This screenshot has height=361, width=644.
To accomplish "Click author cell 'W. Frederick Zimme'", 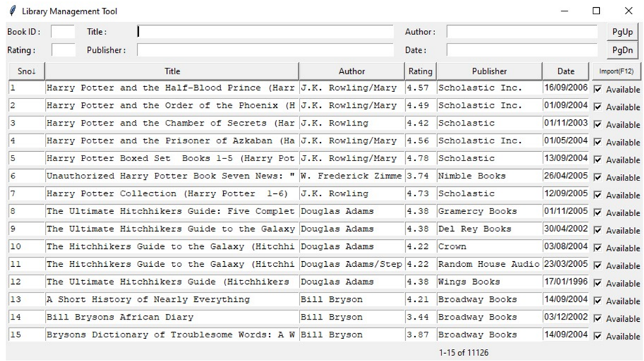I will [352, 176].
